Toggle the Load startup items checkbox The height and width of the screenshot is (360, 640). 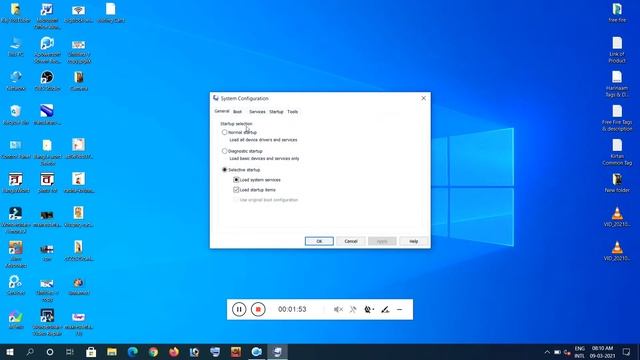[x=236, y=190]
